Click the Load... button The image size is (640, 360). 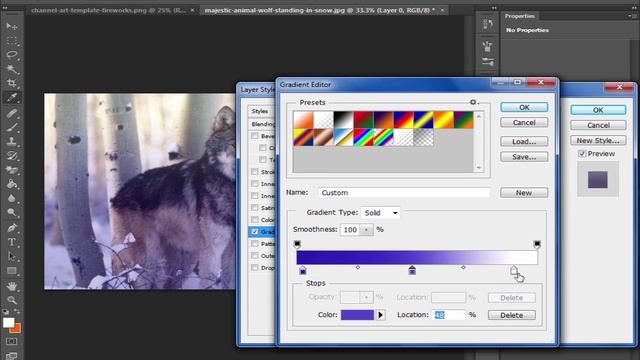click(524, 141)
